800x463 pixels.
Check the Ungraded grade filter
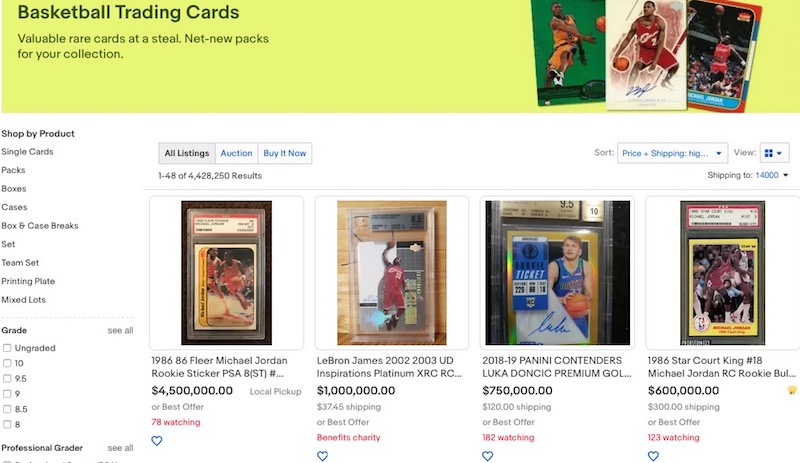point(7,348)
